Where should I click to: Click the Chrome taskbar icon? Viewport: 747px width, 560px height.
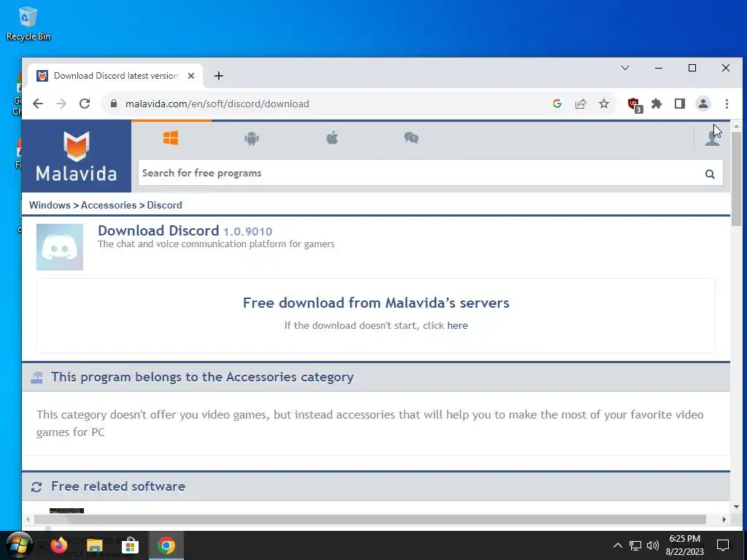coord(166,545)
